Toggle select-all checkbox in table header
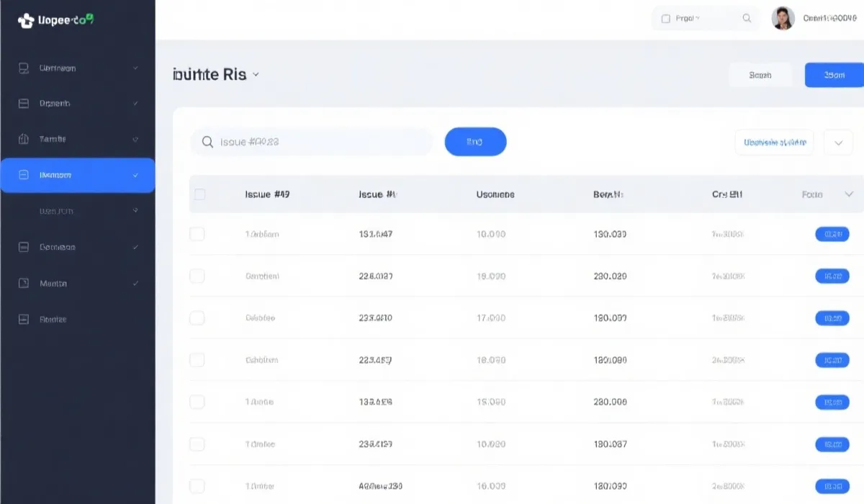 pyautogui.click(x=199, y=194)
